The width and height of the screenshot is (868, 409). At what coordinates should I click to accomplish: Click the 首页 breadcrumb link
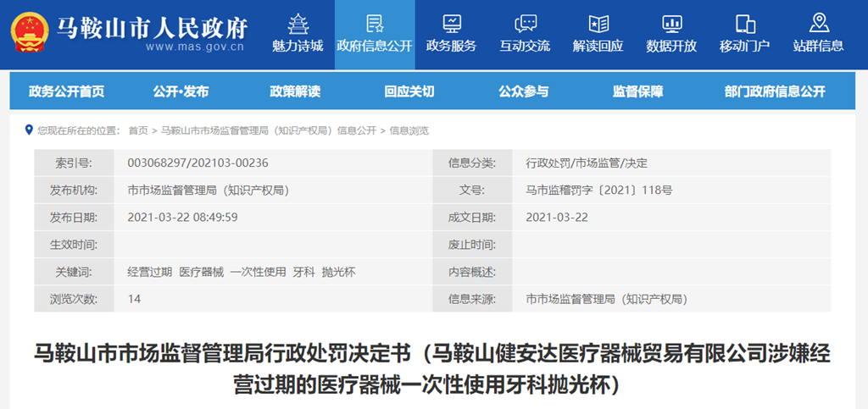138,131
